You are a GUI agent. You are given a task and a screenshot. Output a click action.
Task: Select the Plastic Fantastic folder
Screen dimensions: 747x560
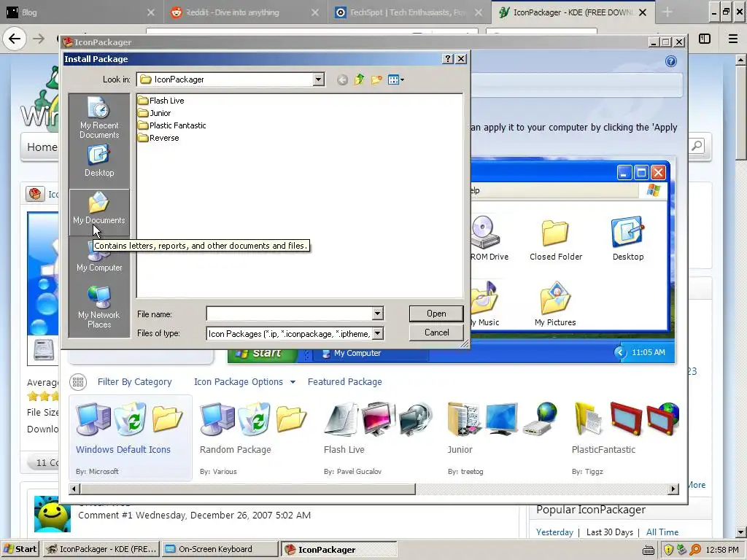coord(171,125)
